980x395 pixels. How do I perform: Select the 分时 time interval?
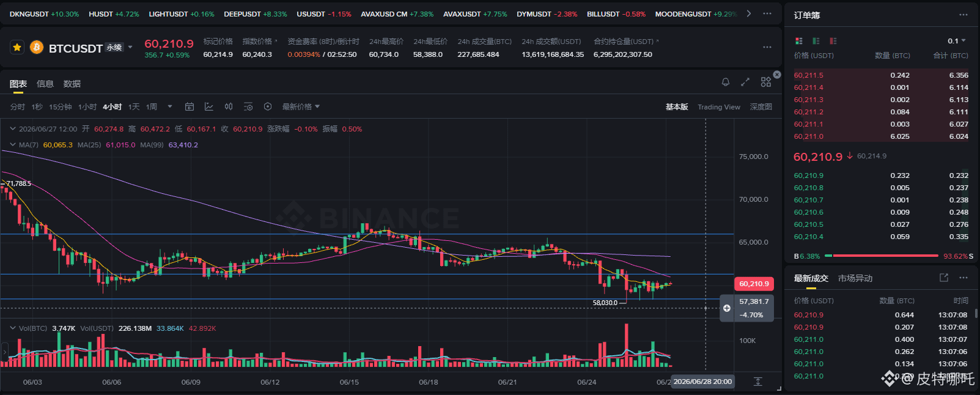[18, 107]
